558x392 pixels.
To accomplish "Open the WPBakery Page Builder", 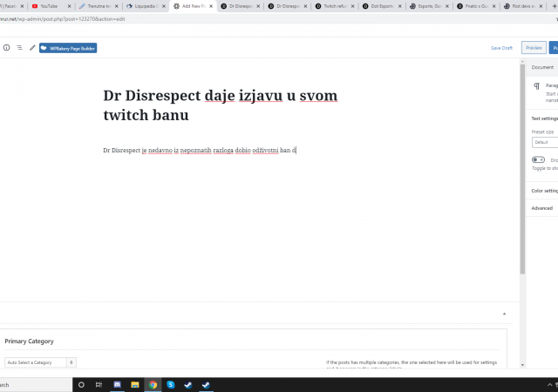I will coord(68,48).
